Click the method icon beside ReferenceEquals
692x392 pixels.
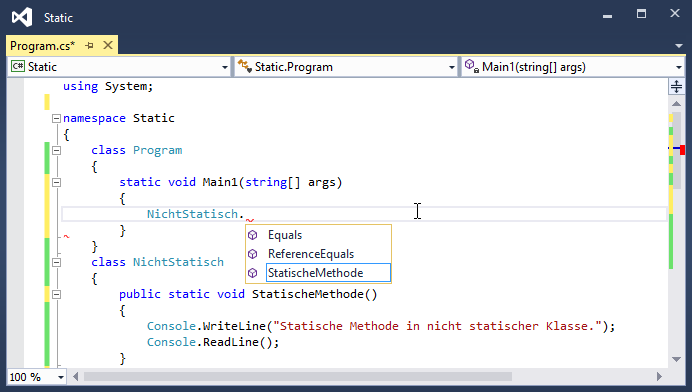[252, 254]
